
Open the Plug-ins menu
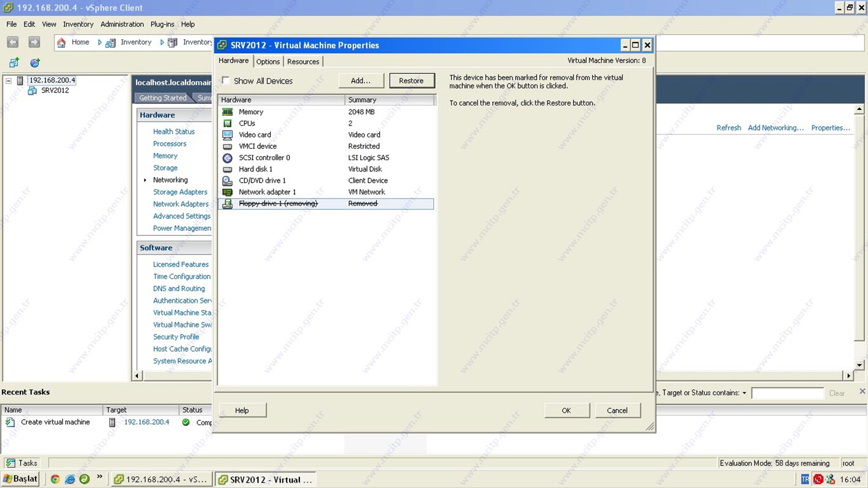coord(162,24)
